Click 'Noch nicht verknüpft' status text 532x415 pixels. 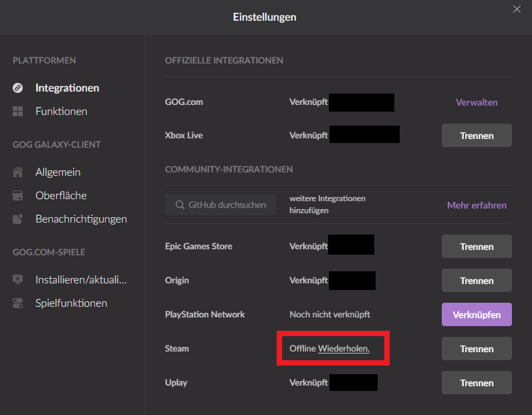(329, 315)
